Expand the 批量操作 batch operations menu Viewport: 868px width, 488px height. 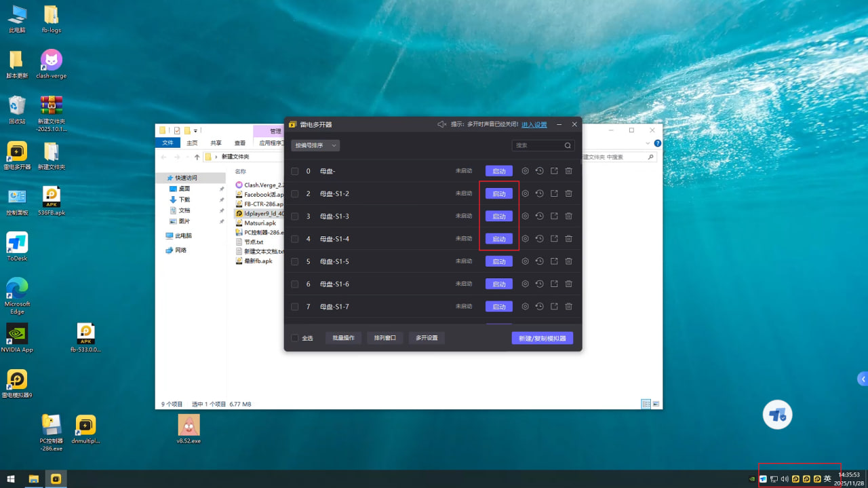[x=343, y=338]
